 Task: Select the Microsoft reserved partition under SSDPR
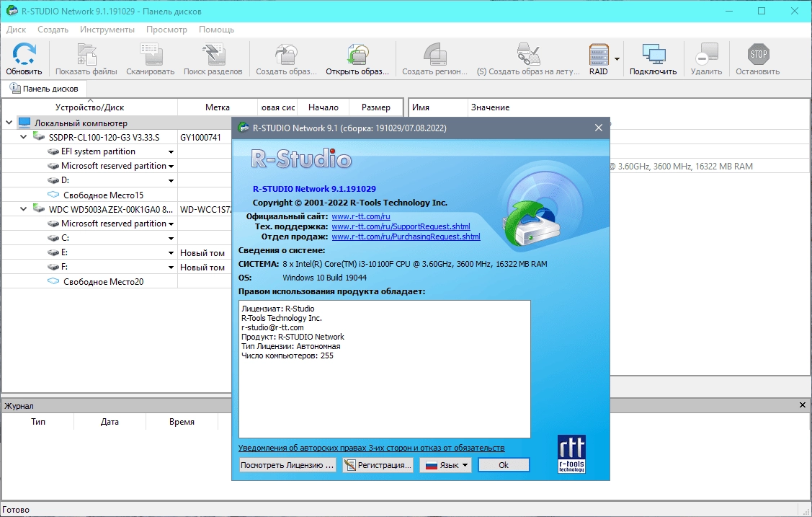click(113, 166)
